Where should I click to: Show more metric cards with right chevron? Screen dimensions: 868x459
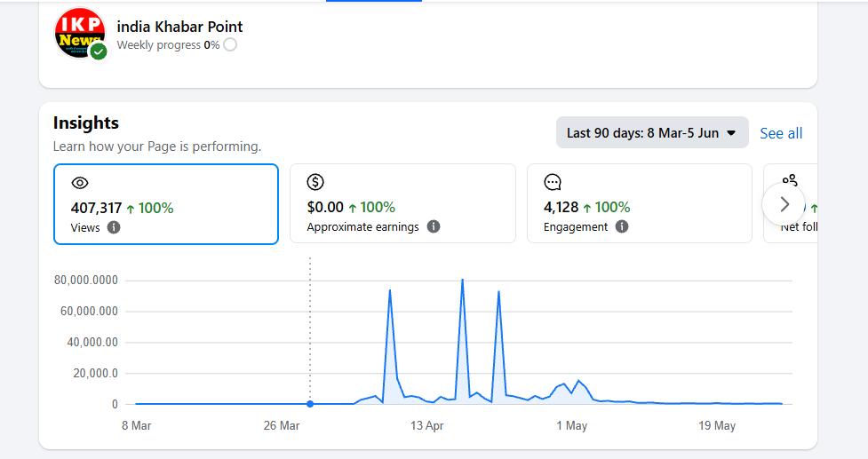pyautogui.click(x=784, y=204)
